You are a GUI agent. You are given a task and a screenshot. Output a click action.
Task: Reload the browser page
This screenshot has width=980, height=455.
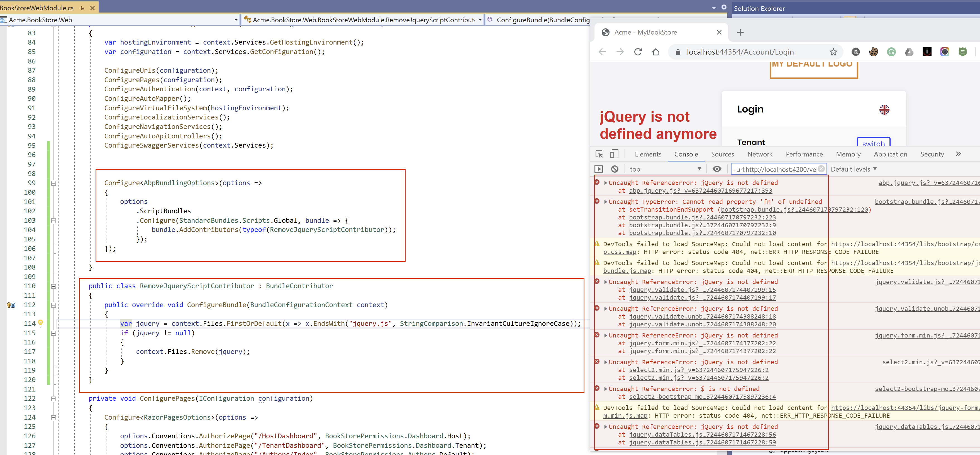coord(638,52)
